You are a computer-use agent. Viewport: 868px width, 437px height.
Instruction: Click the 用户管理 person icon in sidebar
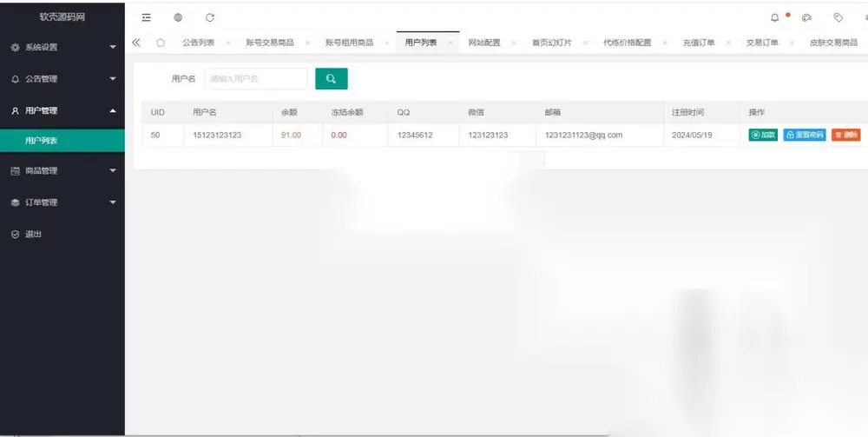click(x=16, y=111)
